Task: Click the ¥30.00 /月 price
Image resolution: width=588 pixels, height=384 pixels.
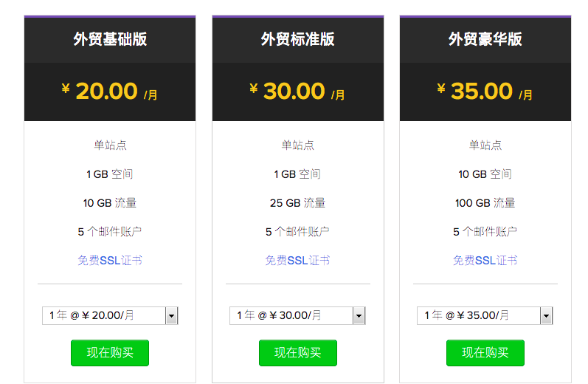Action: click(298, 92)
